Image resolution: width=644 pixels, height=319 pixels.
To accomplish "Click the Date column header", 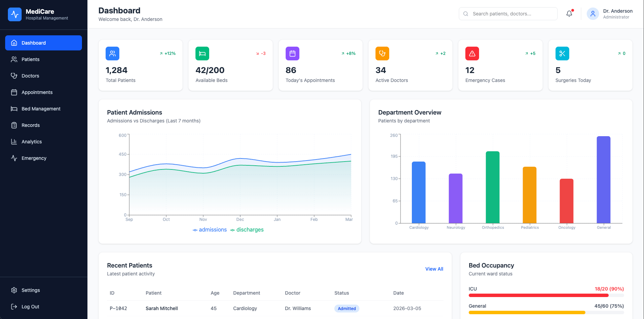I will click(398, 293).
